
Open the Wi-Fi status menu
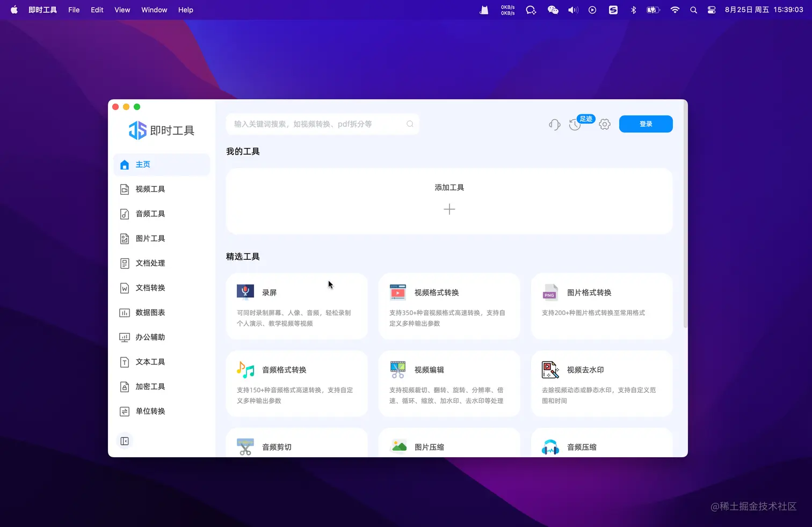(675, 10)
